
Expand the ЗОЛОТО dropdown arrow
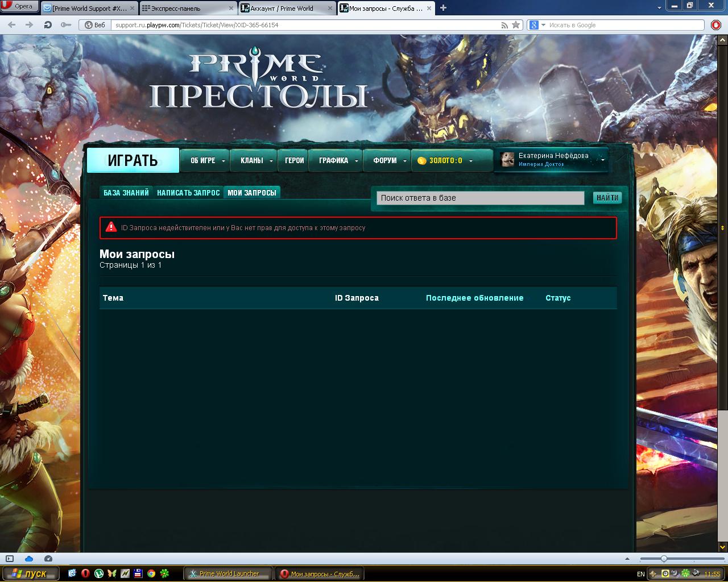[471, 161]
